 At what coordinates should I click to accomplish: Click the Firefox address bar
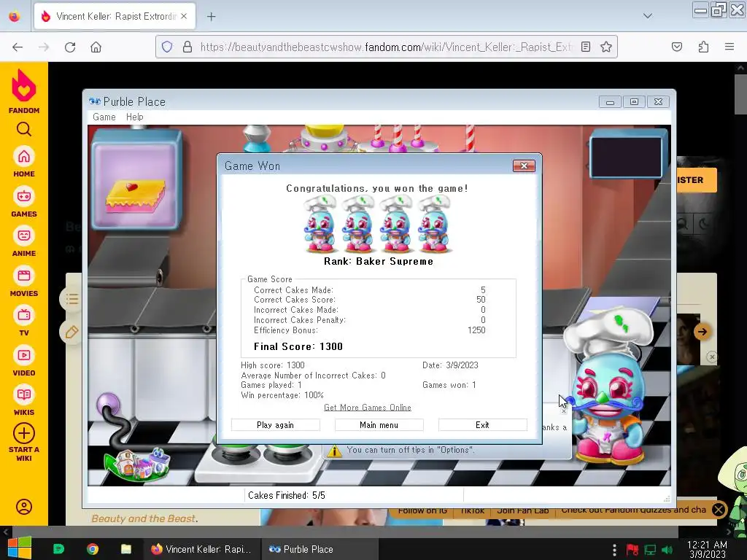click(x=386, y=47)
